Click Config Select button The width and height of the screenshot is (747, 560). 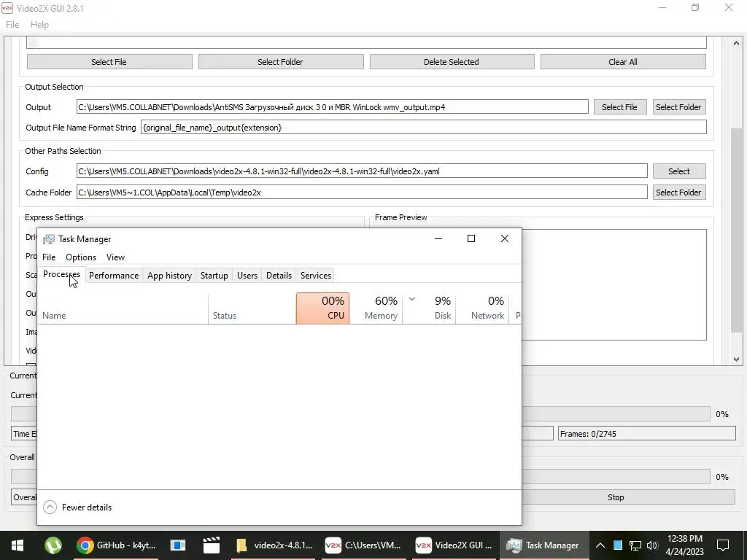(679, 171)
